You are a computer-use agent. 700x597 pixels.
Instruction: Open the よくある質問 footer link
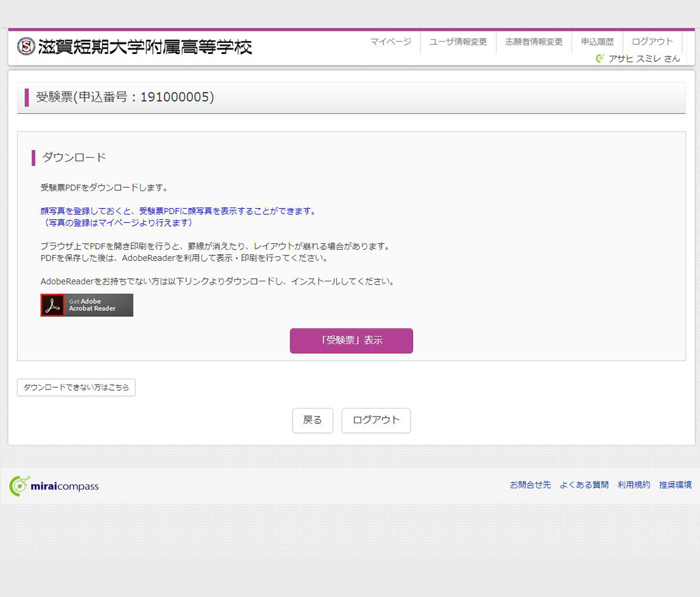coord(584,485)
